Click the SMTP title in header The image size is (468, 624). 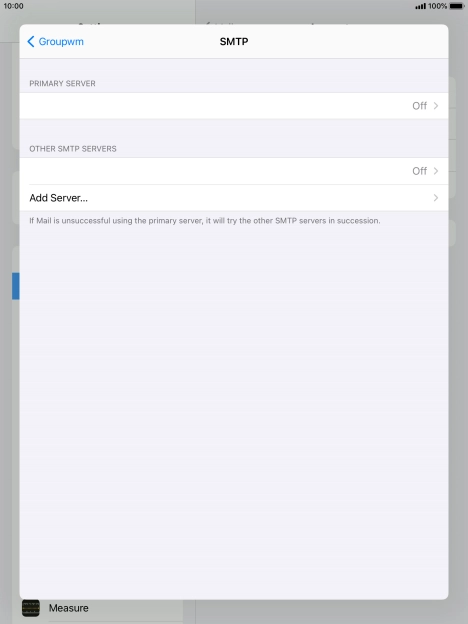coord(234,42)
